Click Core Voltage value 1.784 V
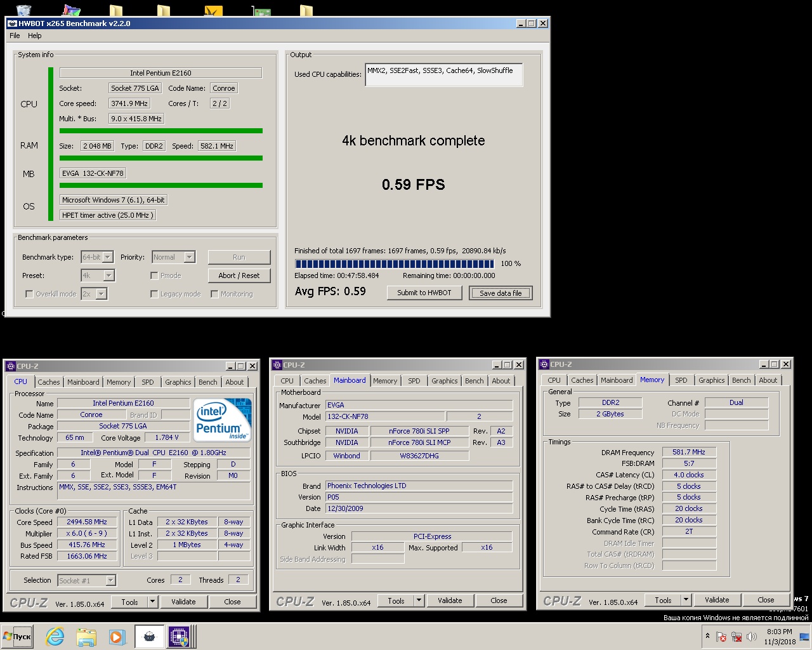The image size is (812, 650). (x=167, y=437)
